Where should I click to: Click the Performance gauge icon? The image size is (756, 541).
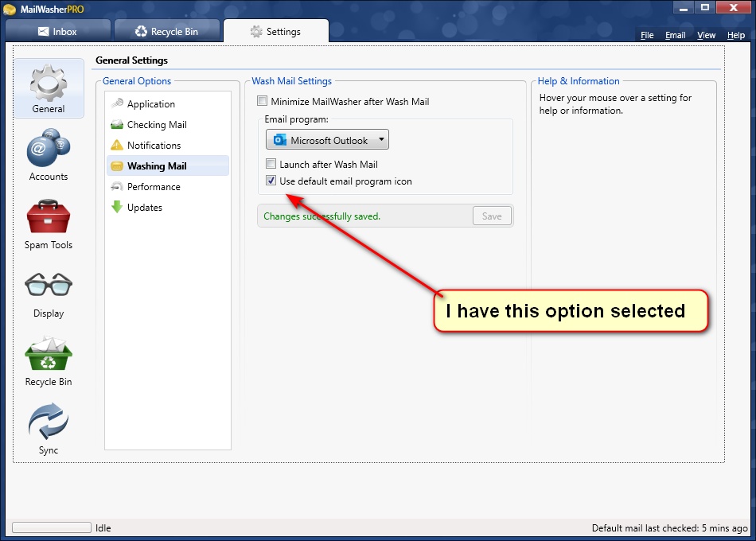[117, 186]
